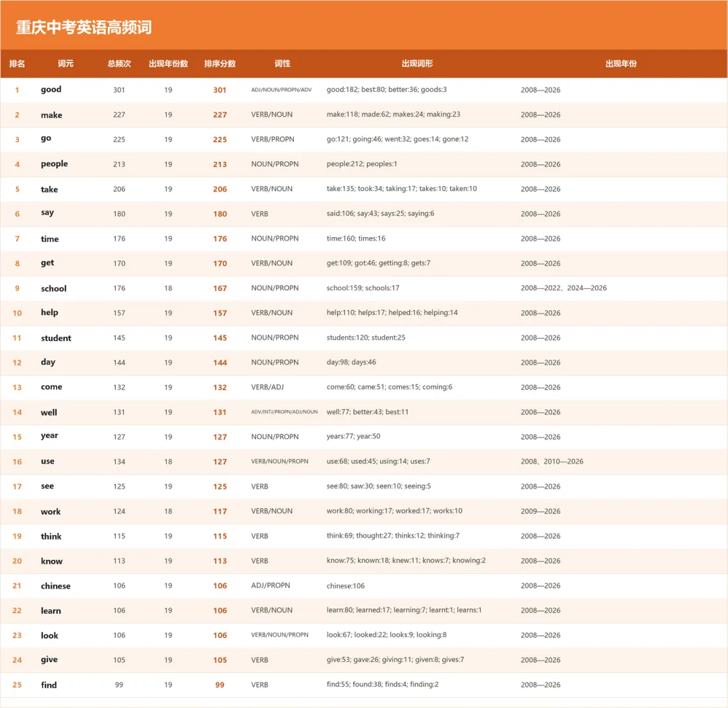Select the word "think"

pyautogui.click(x=51, y=536)
